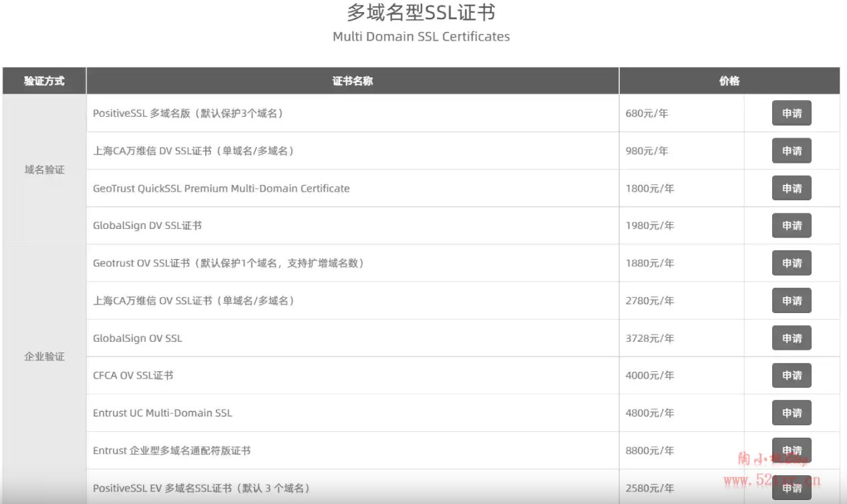Image resolution: width=847 pixels, height=504 pixels.
Task: Click Geotrust OV SSL证书 name text
Action: (x=228, y=263)
